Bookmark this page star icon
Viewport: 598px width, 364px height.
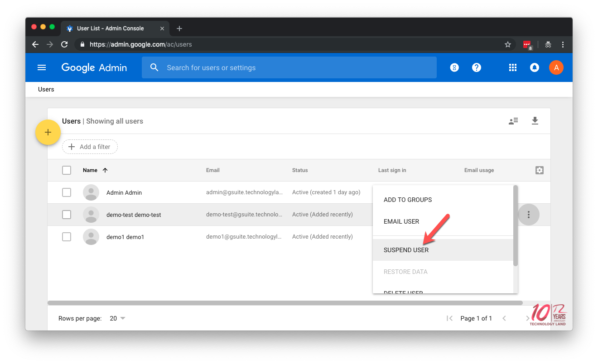tap(508, 44)
